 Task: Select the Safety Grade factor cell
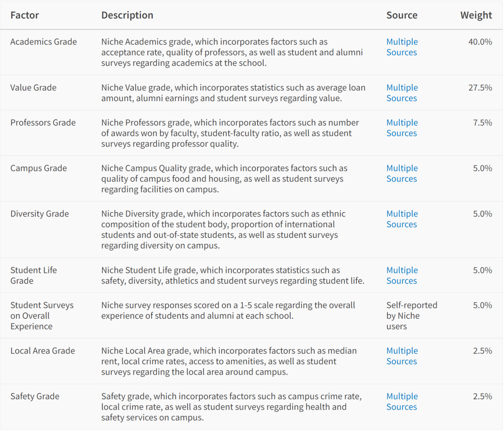(x=35, y=396)
